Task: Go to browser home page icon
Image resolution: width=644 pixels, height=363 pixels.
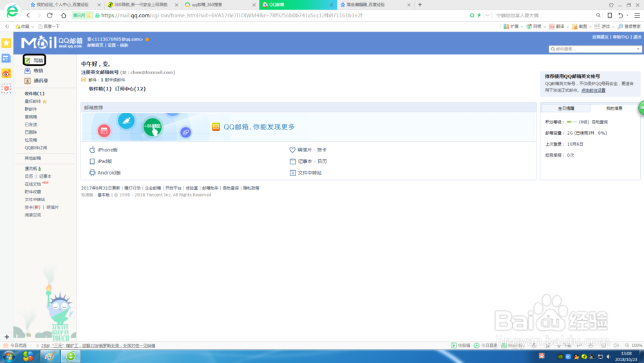Action: pos(63,15)
